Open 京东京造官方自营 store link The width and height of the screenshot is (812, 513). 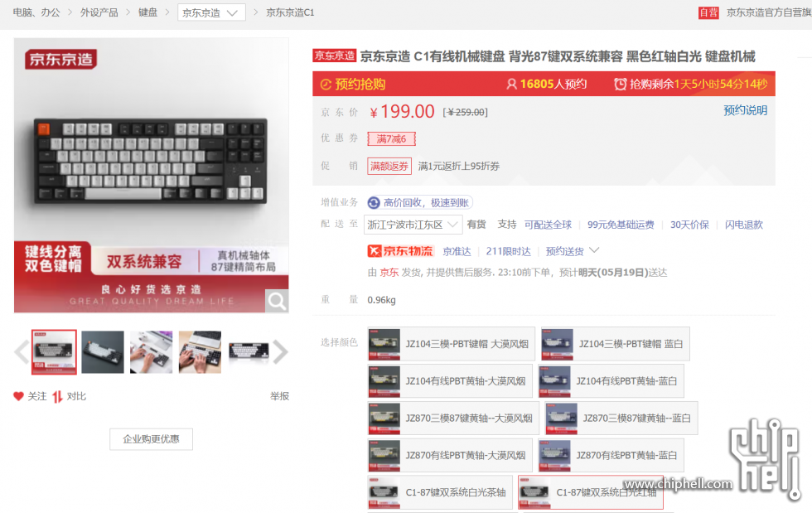pos(769,12)
